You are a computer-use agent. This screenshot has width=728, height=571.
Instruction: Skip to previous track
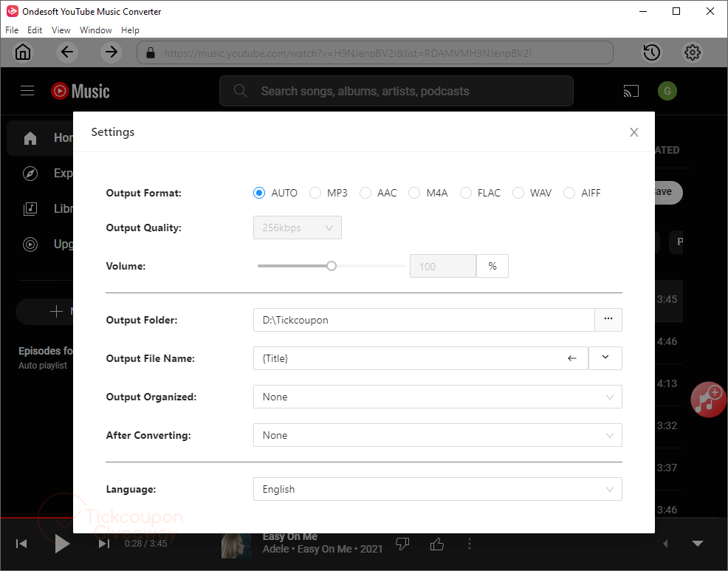(x=21, y=544)
